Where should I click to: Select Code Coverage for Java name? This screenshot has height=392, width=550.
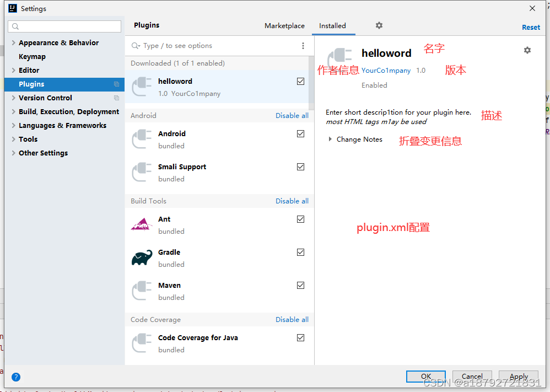(x=198, y=337)
